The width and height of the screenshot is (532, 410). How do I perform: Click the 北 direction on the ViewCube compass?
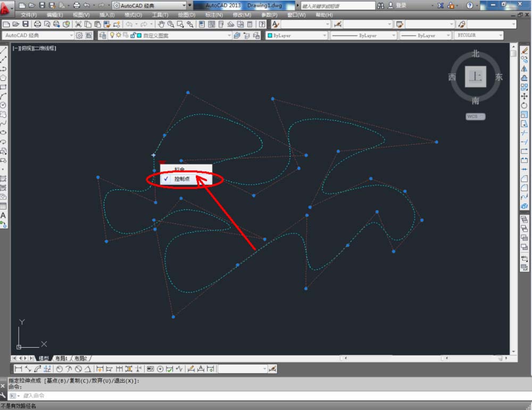[x=475, y=54]
